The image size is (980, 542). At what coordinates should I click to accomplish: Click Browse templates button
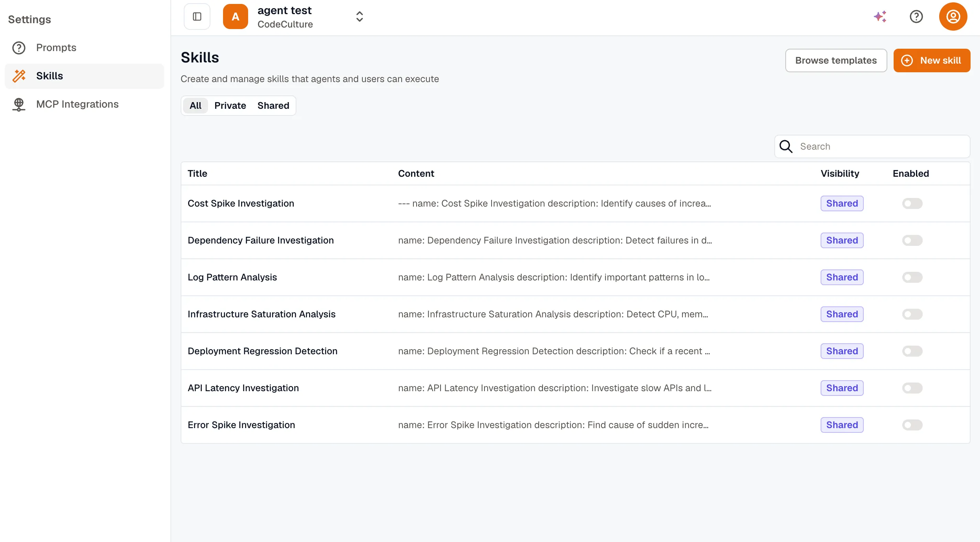(x=836, y=60)
